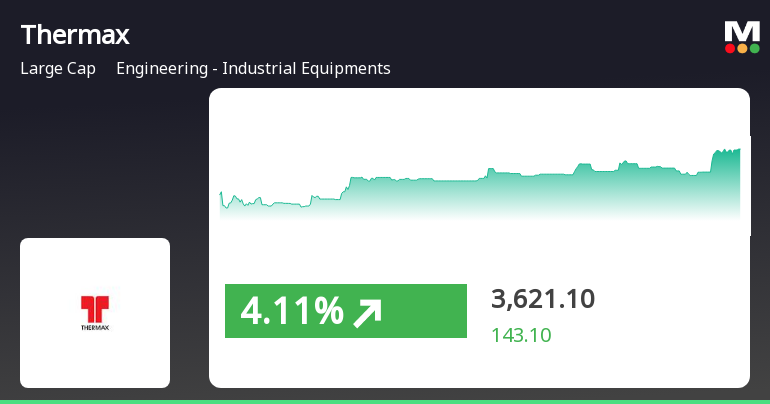Viewport: 770px width, 404px height.
Task: Click the stock price 3,621.10
Action: coord(543,299)
